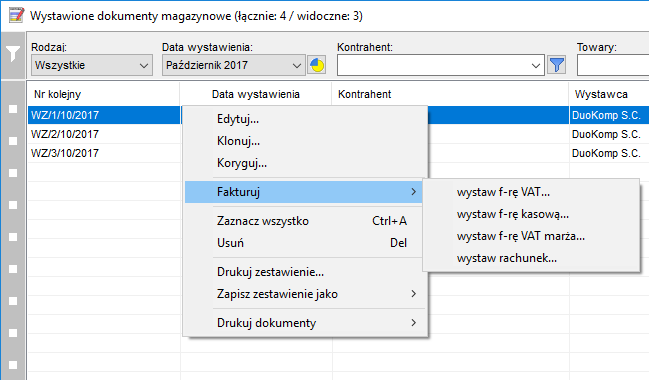Click the blue funnel Kontrahent filter icon
The image size is (649, 380).
click(x=557, y=65)
